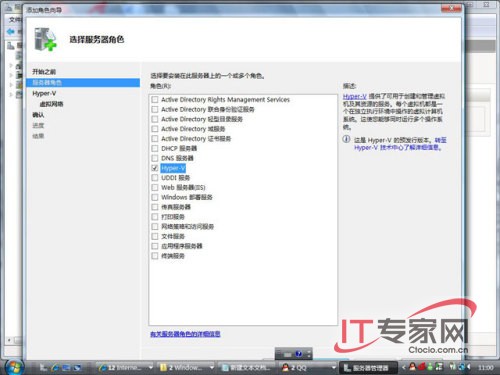This screenshot has height=375, width=500.
Task: Expand third collapsed node in Server Manager tree
Action: point(11,85)
